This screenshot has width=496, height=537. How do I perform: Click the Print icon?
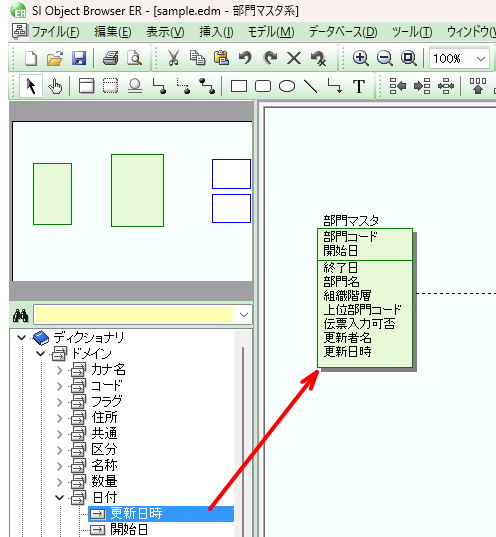(x=111, y=58)
